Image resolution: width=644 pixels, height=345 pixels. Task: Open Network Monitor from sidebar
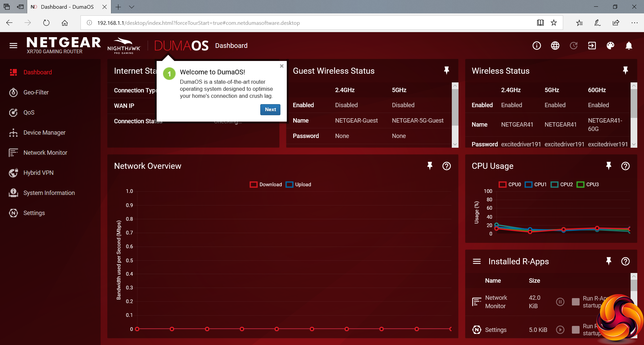point(45,152)
